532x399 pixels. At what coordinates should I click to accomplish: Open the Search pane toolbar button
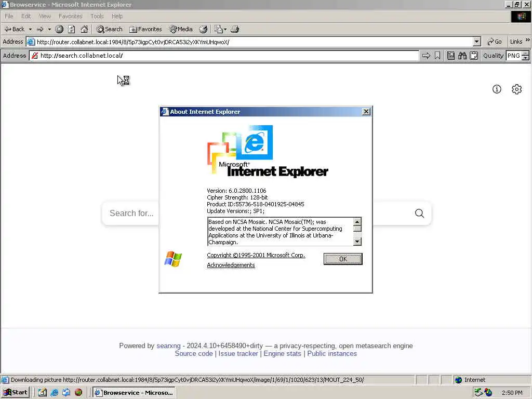click(x=109, y=29)
